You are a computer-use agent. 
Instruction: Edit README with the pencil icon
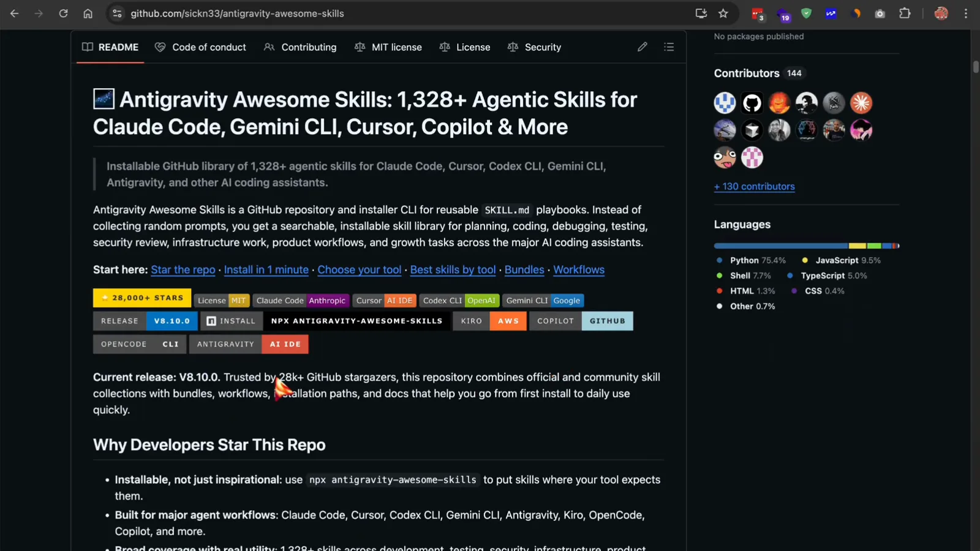click(642, 47)
